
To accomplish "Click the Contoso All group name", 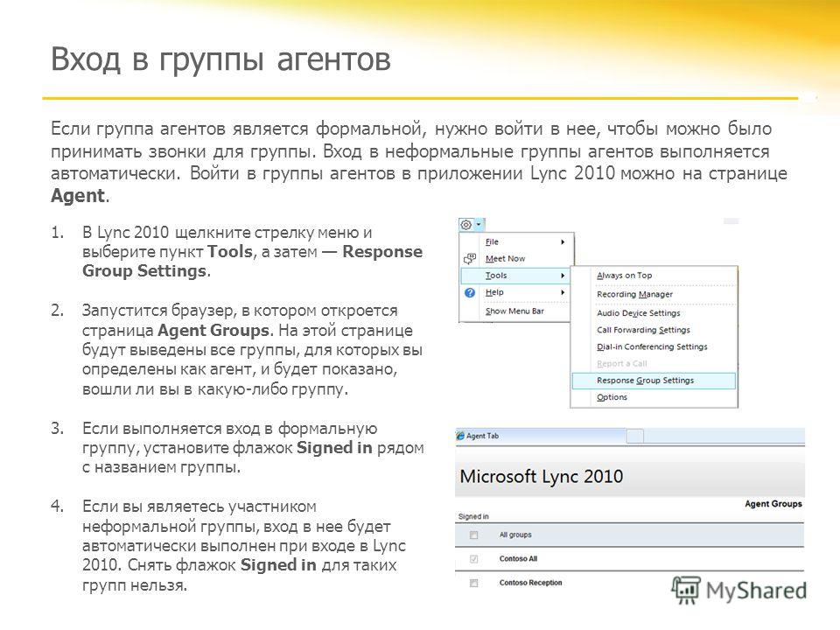I will pos(518,559).
